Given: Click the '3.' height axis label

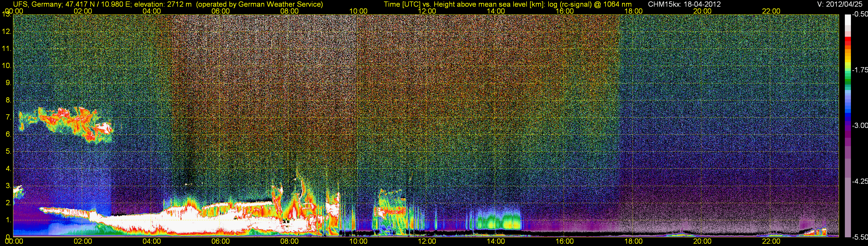Looking at the screenshot, I should [8, 186].
